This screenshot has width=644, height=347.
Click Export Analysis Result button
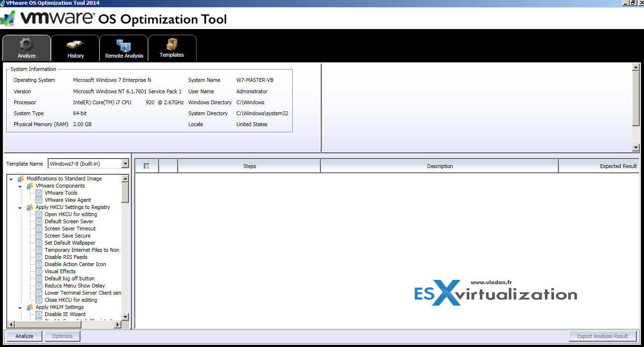[x=603, y=336]
